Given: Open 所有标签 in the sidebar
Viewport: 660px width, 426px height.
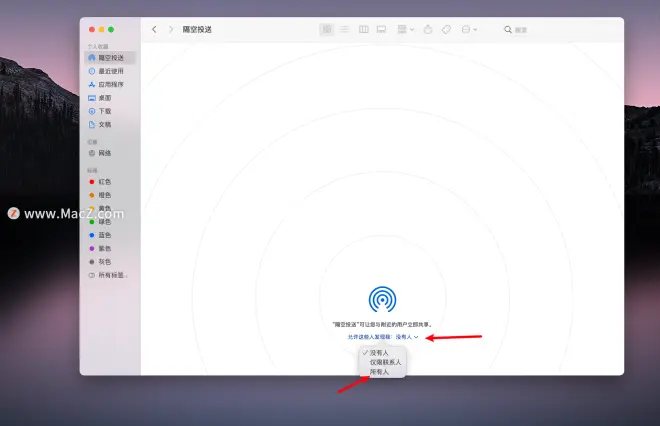Looking at the screenshot, I should [x=110, y=275].
